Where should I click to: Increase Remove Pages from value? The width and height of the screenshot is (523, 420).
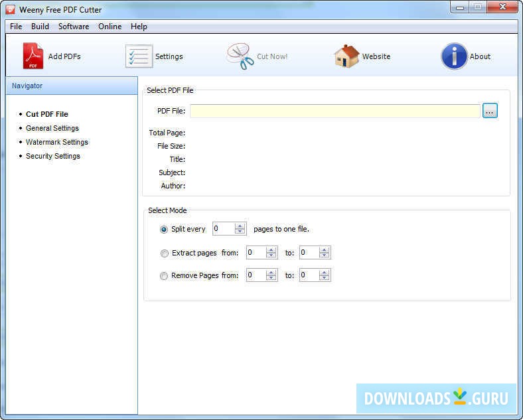[x=271, y=273]
